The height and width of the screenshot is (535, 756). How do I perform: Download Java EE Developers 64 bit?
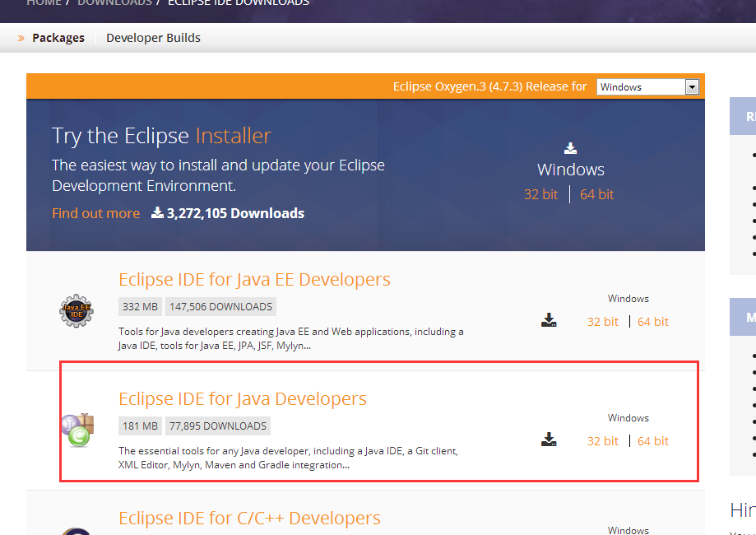tap(653, 322)
